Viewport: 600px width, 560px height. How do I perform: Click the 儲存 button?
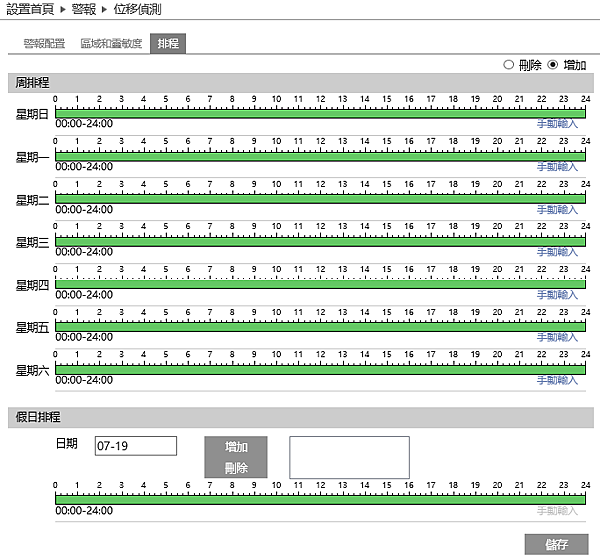[x=556, y=544]
